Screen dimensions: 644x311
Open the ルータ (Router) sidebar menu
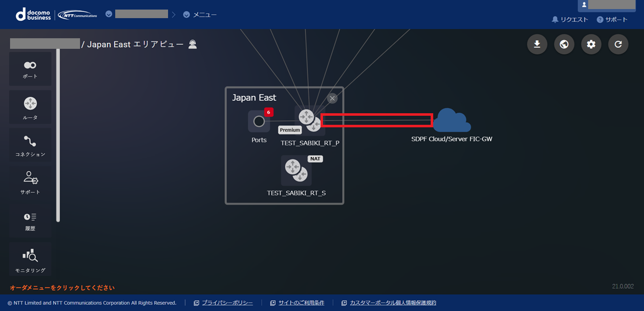[30, 107]
